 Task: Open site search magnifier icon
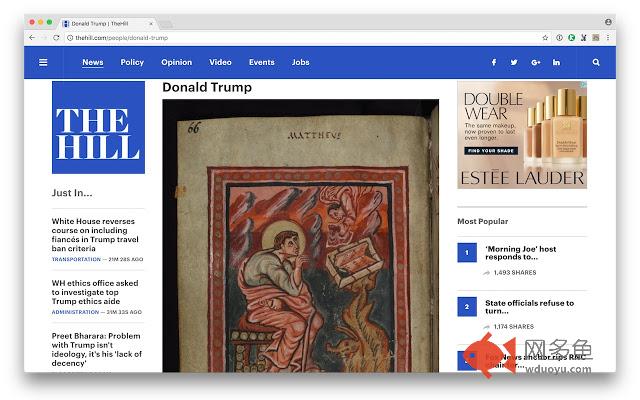(596, 62)
